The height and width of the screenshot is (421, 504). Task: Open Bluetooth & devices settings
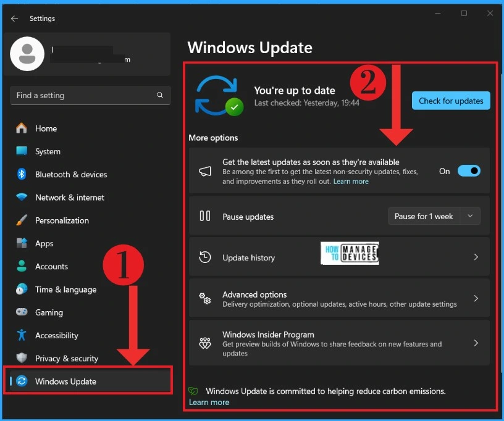tap(90, 174)
